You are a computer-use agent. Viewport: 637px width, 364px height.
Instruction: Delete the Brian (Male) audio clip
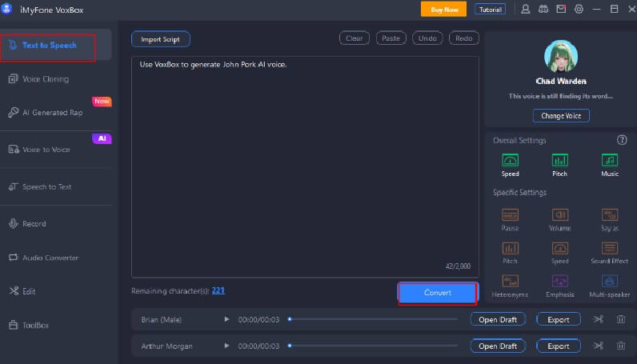point(621,319)
